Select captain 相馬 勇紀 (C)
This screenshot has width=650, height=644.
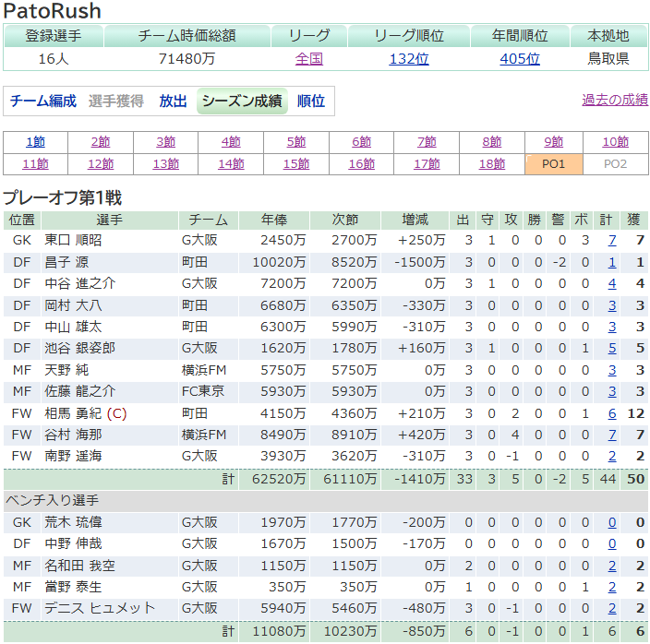(x=85, y=413)
